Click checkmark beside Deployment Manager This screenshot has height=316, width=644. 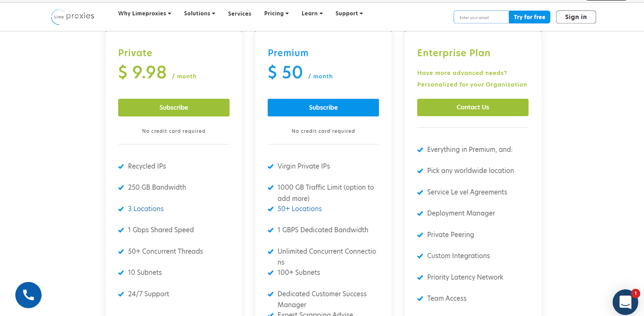coord(420,214)
